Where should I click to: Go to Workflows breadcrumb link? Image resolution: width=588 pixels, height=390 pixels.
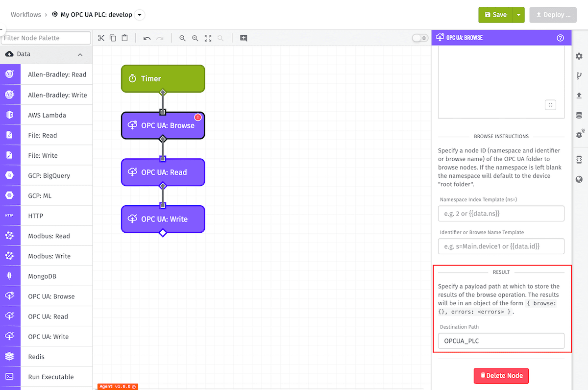(x=26, y=15)
